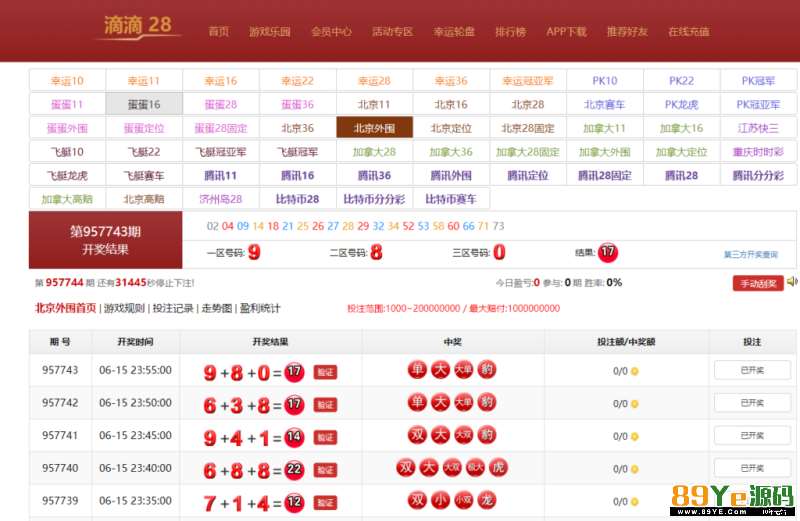Select the 北京外围 game tab

(374, 128)
